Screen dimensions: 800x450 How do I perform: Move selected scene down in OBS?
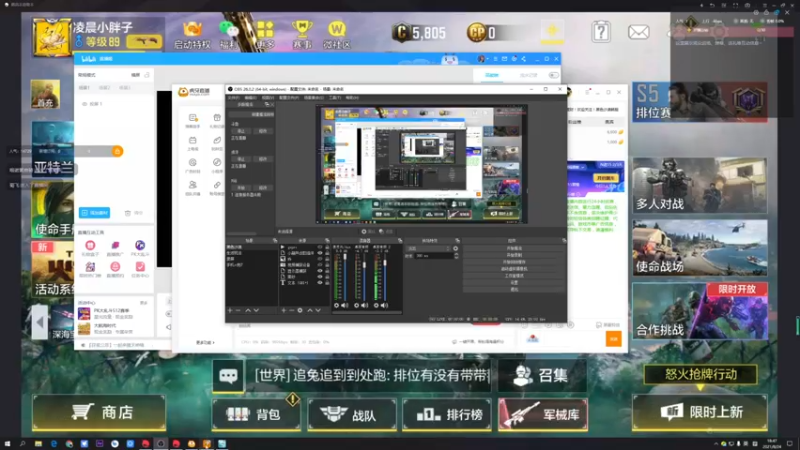[256, 310]
